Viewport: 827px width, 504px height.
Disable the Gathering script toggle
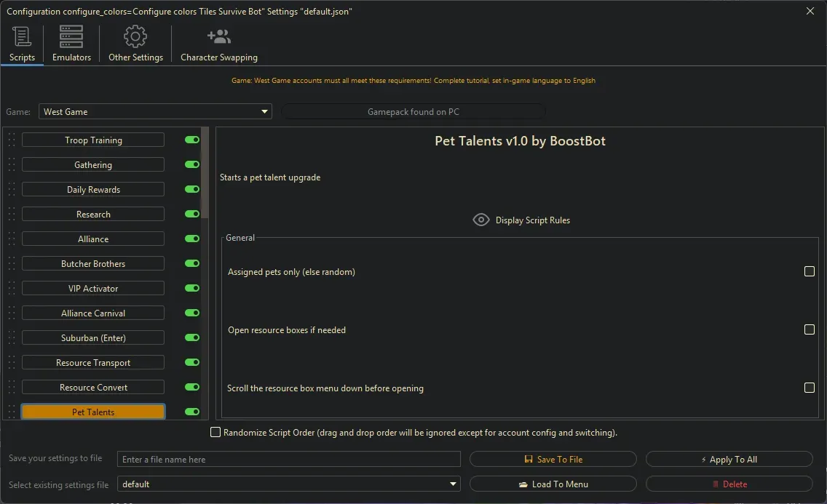(x=192, y=165)
